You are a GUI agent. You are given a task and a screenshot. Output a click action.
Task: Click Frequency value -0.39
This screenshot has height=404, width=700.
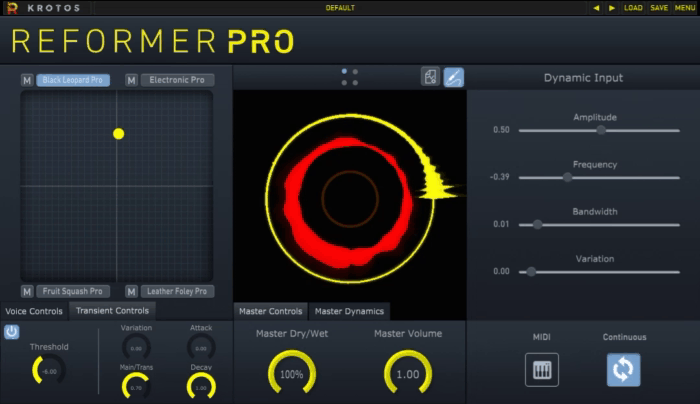pos(500,177)
